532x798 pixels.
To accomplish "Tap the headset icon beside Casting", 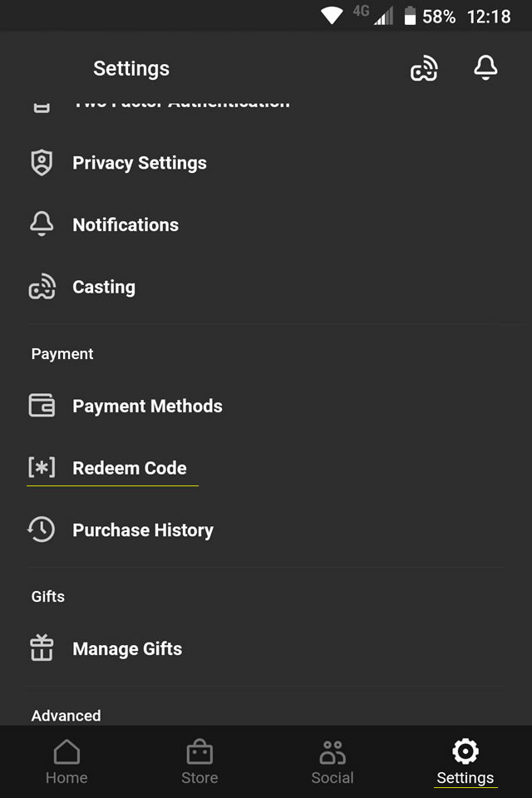I will [x=42, y=287].
